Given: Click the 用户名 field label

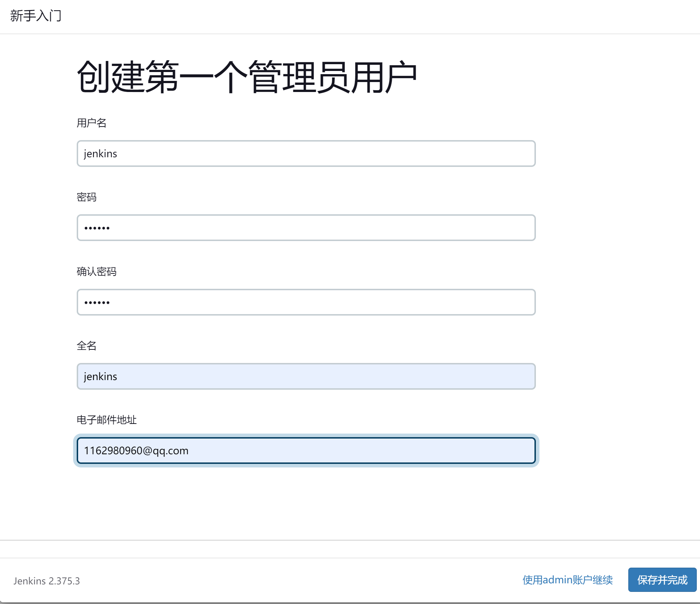Looking at the screenshot, I should (x=91, y=123).
